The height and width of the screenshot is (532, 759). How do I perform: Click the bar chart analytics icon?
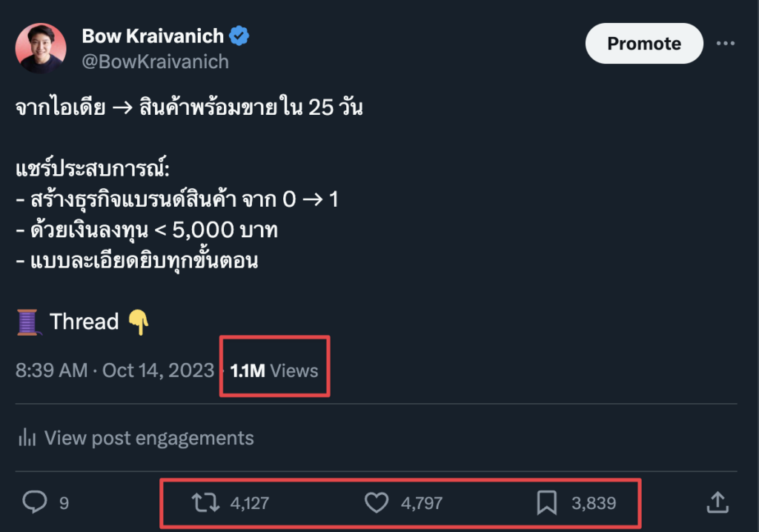click(27, 438)
